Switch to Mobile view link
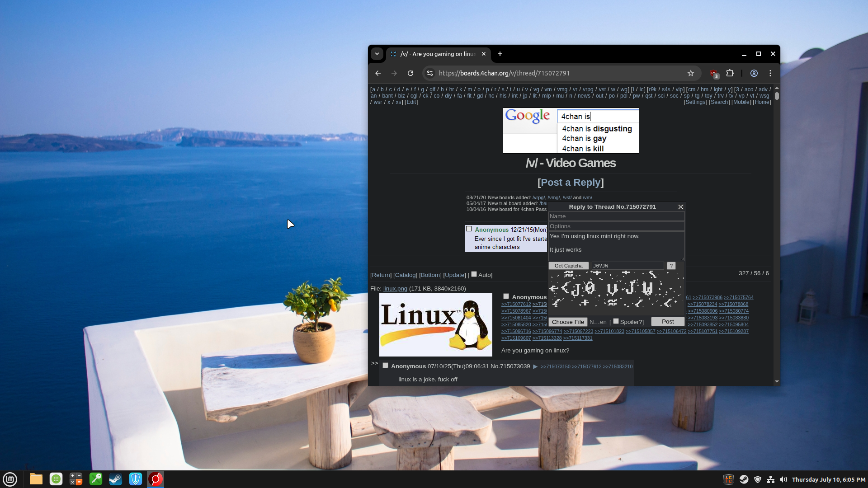Image resolution: width=868 pixels, height=488 pixels. 741,102
